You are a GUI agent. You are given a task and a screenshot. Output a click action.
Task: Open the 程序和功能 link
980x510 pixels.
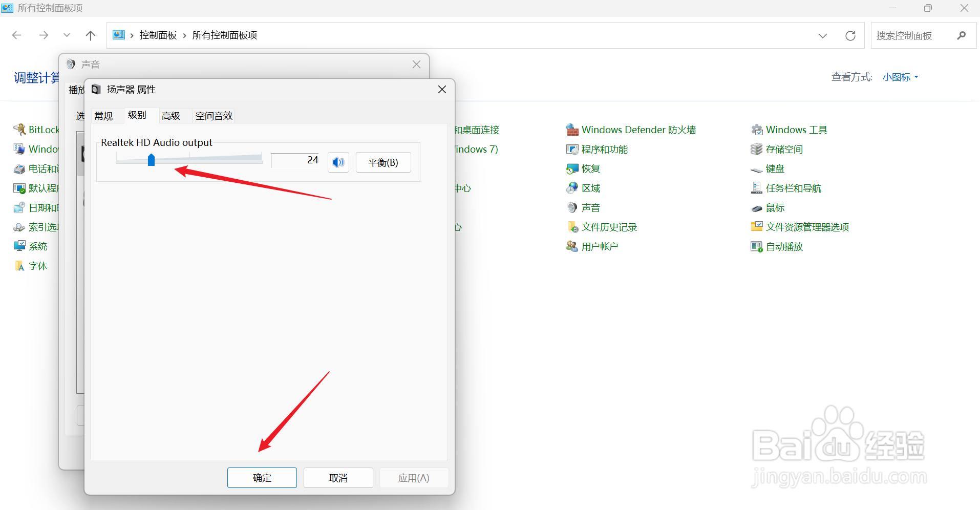(604, 150)
